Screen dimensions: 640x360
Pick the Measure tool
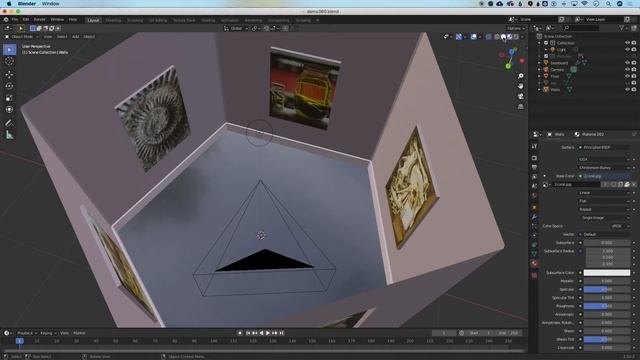pyautogui.click(x=9, y=135)
